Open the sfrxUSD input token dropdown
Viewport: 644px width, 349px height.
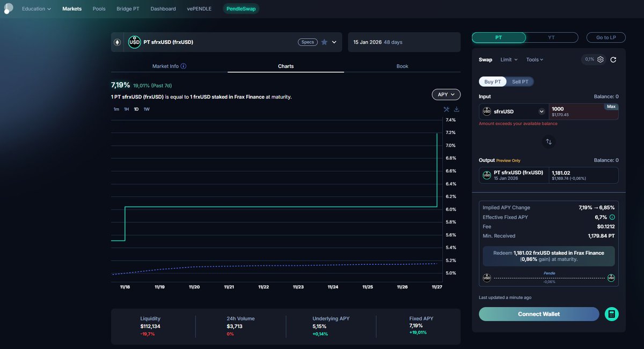513,111
